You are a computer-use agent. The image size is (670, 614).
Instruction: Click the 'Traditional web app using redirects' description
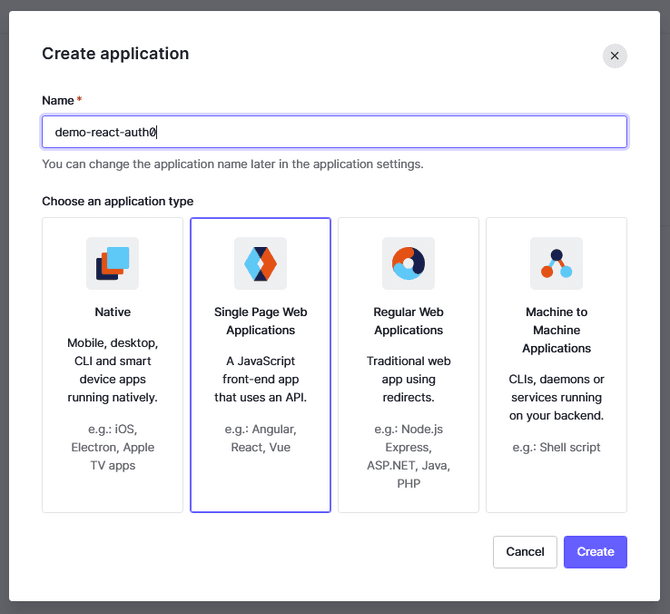click(x=408, y=379)
